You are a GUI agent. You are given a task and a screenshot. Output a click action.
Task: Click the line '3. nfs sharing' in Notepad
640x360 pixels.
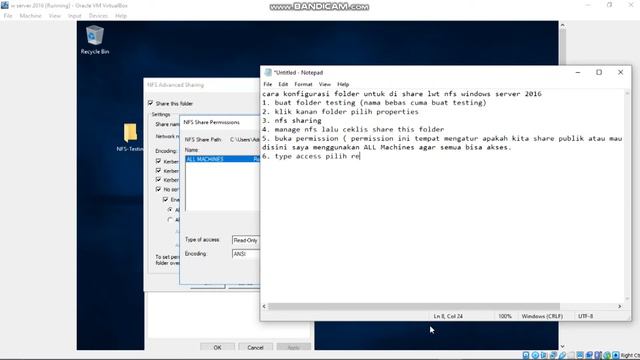(292, 120)
